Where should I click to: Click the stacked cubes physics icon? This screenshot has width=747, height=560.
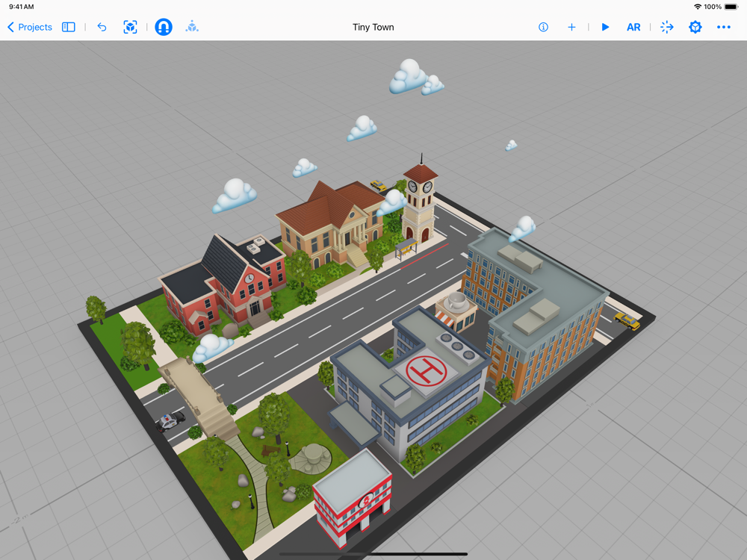[192, 27]
